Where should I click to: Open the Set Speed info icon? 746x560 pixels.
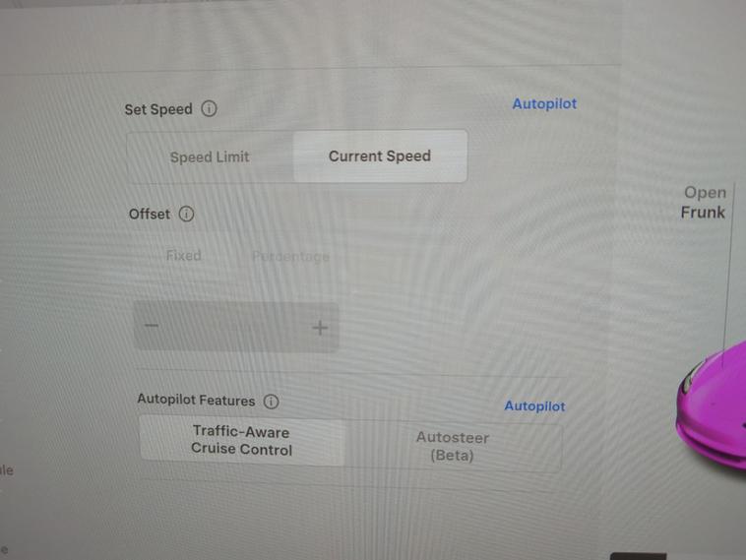point(209,109)
